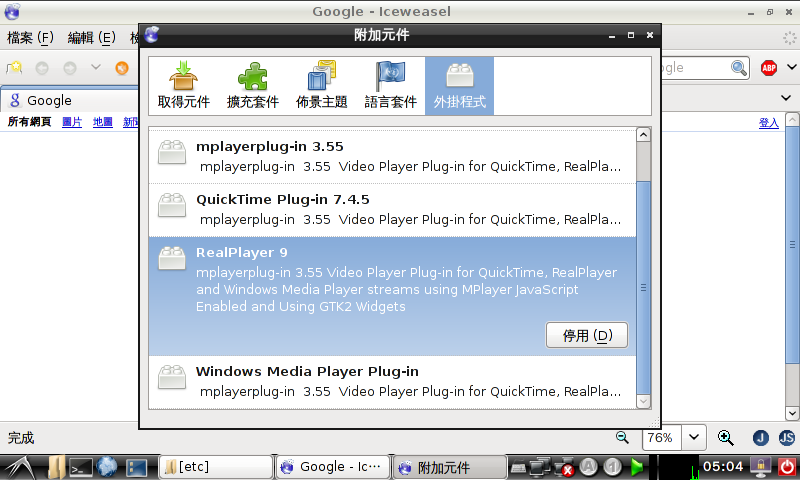This screenshot has height=480, width=800.
Task: Click the 05:04 clock in taskbar
Action: 722,466
